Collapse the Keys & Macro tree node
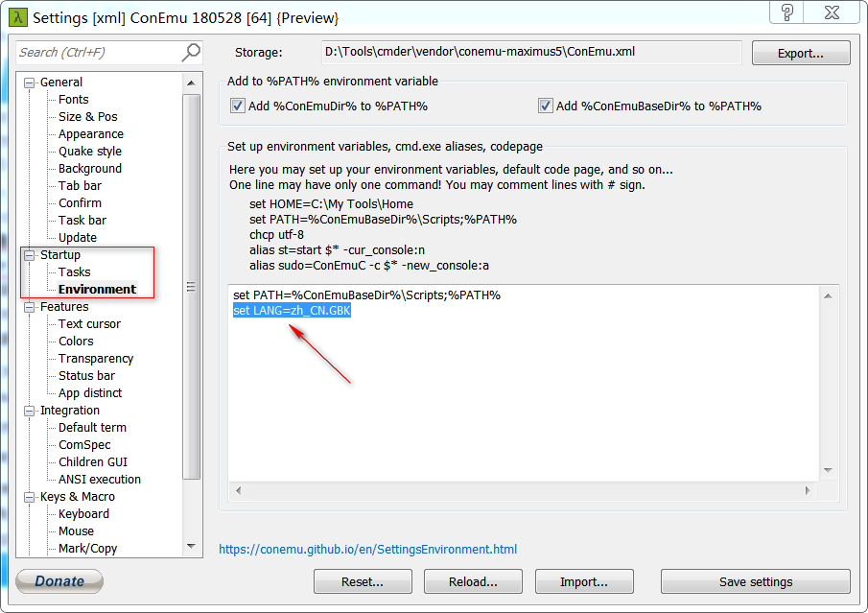The image size is (868, 613). [x=29, y=497]
